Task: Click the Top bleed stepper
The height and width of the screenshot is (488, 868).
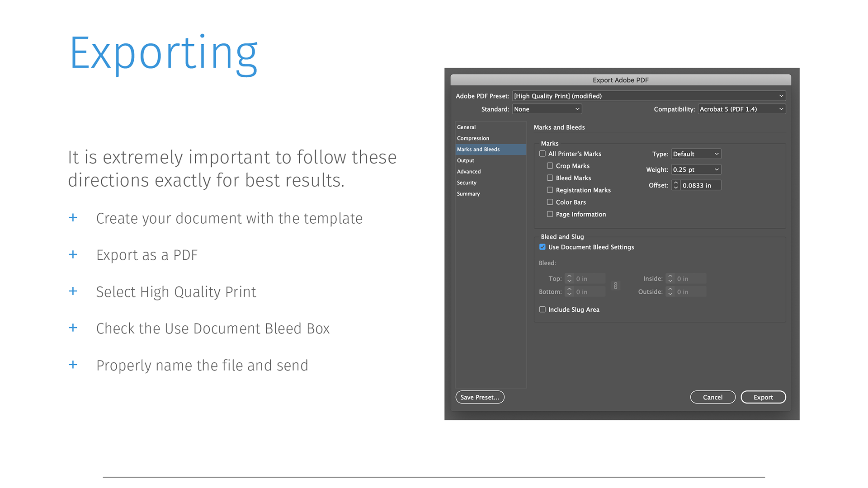Action: coord(570,279)
